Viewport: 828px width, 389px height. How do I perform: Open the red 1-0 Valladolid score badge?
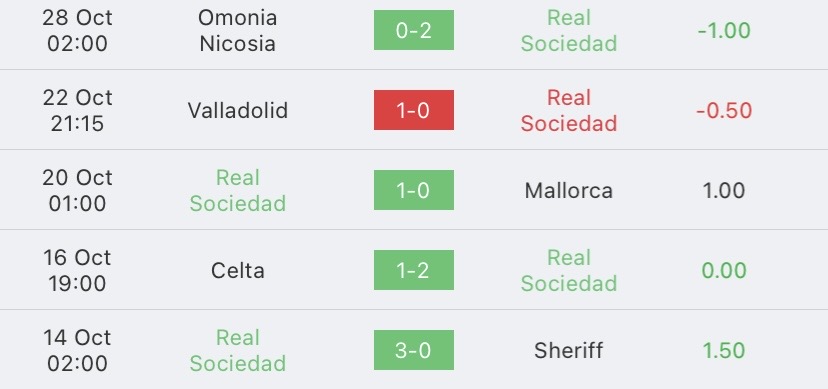click(x=413, y=110)
